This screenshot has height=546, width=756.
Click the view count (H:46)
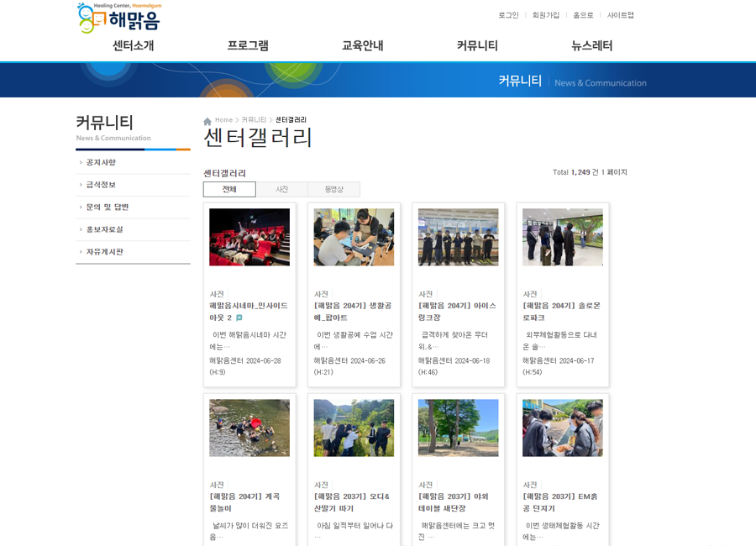pos(428,372)
